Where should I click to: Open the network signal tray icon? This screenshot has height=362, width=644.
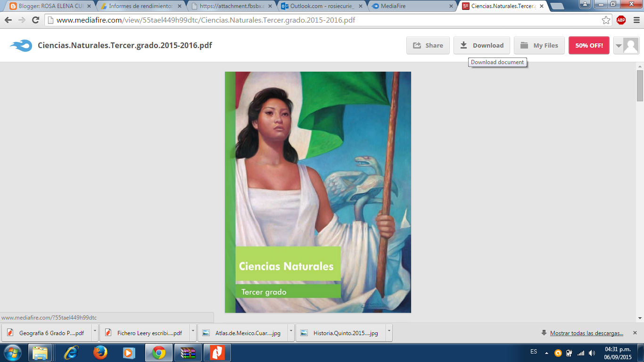click(x=581, y=353)
